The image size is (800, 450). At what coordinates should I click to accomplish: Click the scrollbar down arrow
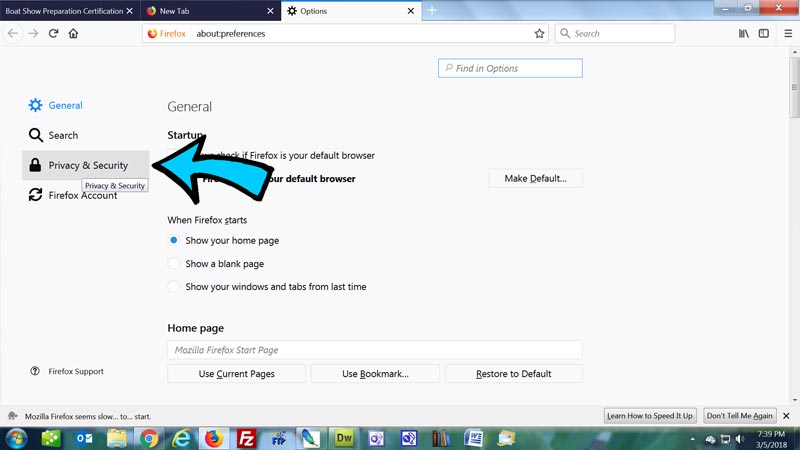pos(794,400)
